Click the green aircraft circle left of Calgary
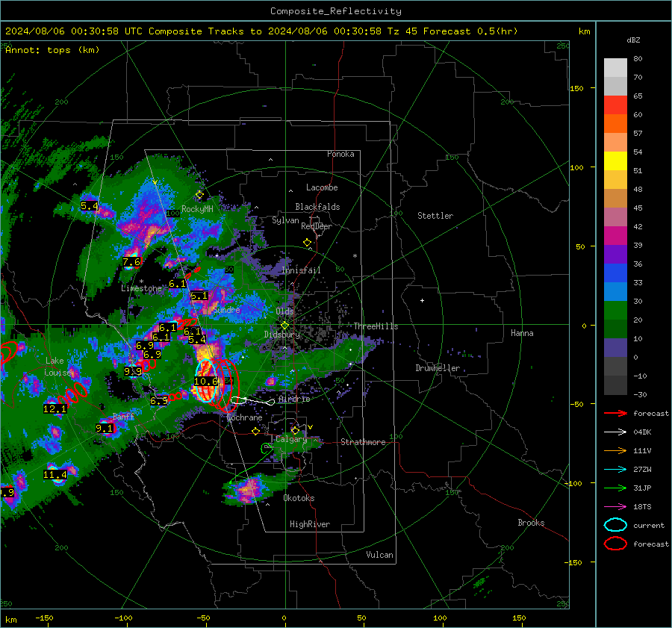 click(266, 449)
